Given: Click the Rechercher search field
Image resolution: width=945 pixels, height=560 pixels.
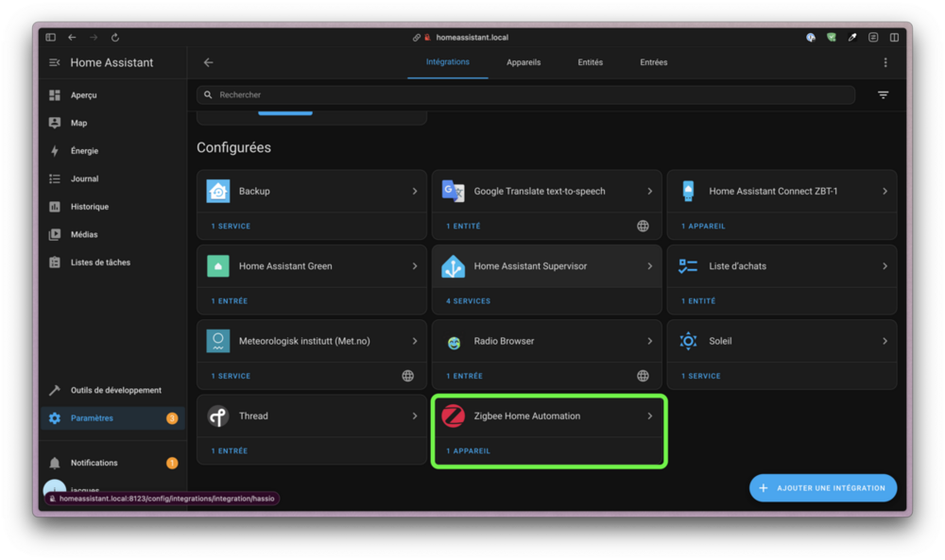Looking at the screenshot, I should click(x=525, y=95).
